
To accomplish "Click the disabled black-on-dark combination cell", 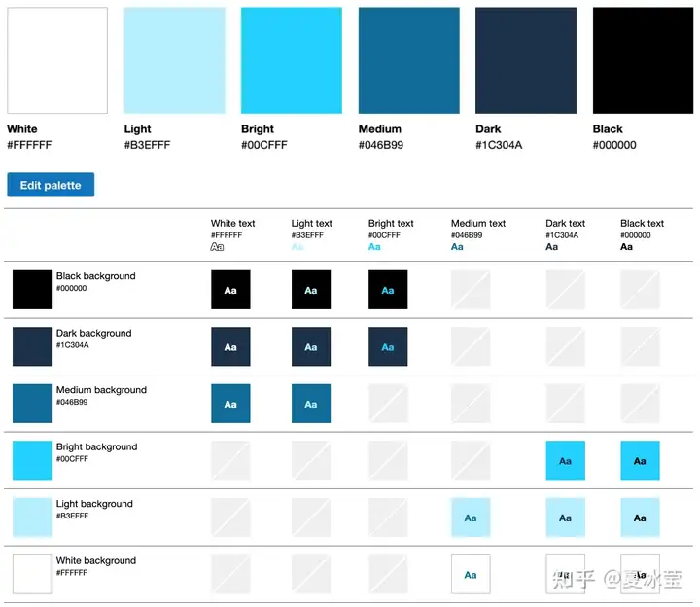I will tap(640, 346).
